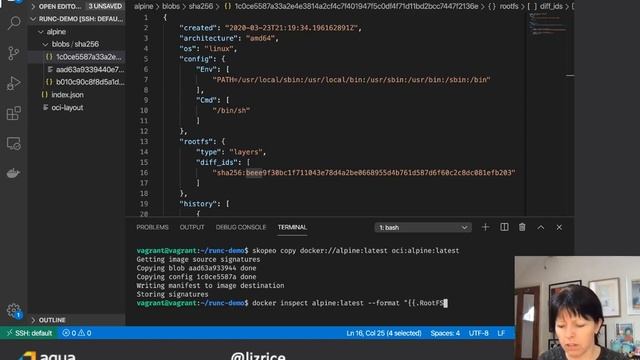Close the terminal panel
The width and height of the screenshot is (640, 360).
559,227
